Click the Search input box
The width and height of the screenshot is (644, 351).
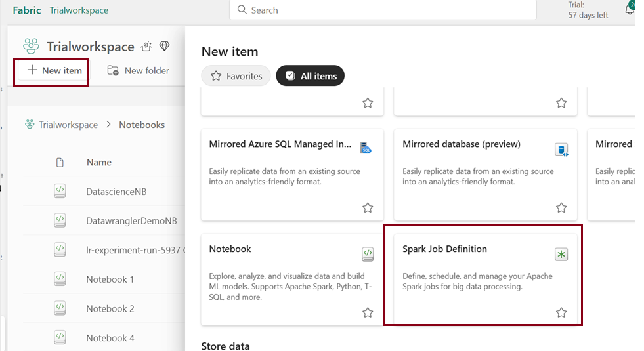pyautogui.click(x=383, y=10)
